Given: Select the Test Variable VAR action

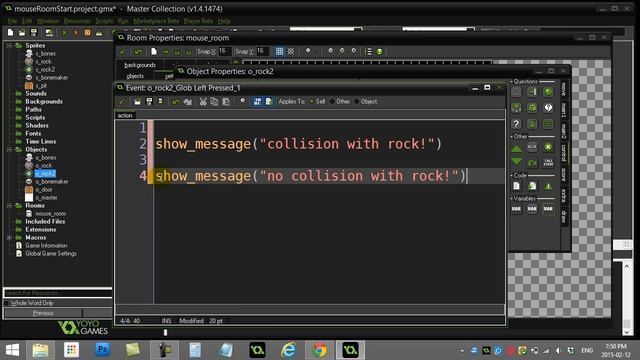Looking at the screenshot, I should pyautogui.click(x=532, y=209).
